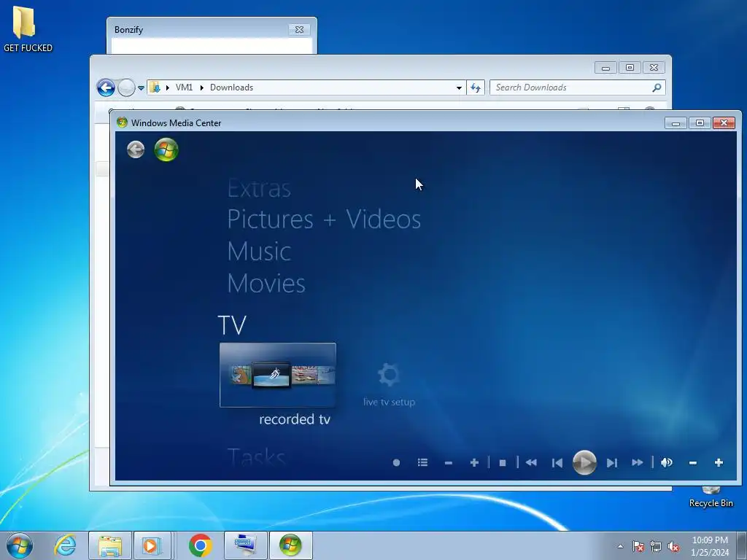Skip back to previous track
This screenshot has height=560, width=747.
click(557, 462)
